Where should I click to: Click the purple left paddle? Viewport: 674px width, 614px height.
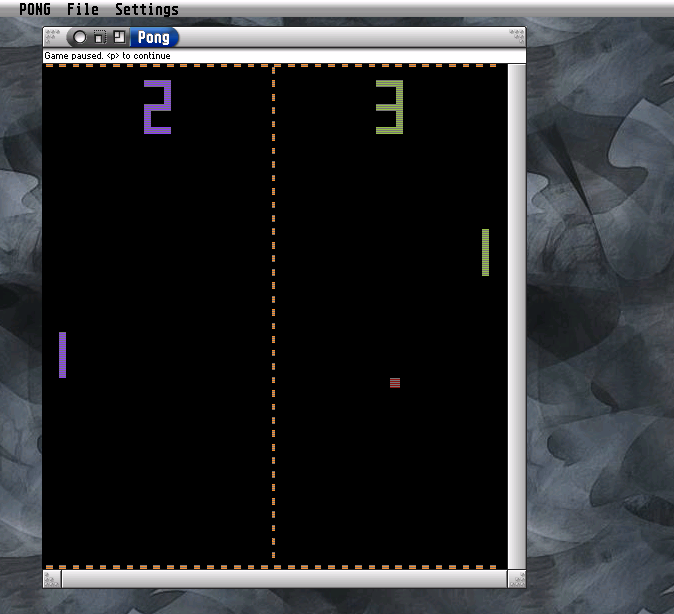62,355
